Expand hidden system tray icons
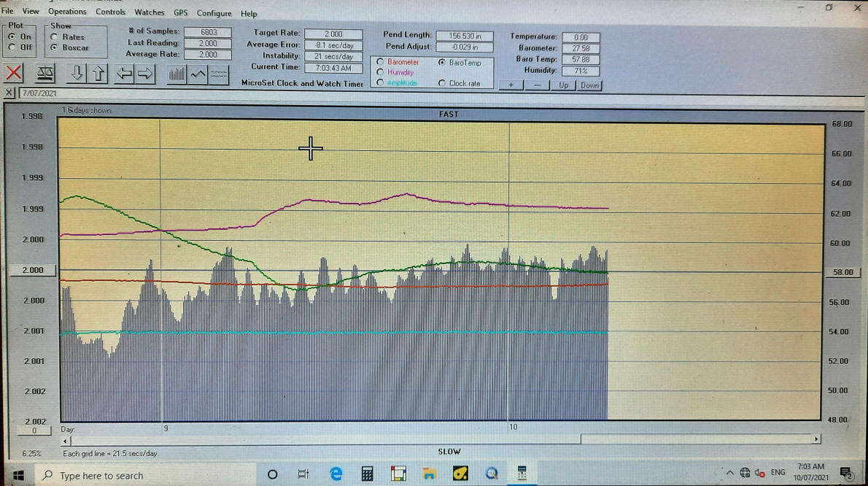The image size is (868, 486). [x=729, y=473]
